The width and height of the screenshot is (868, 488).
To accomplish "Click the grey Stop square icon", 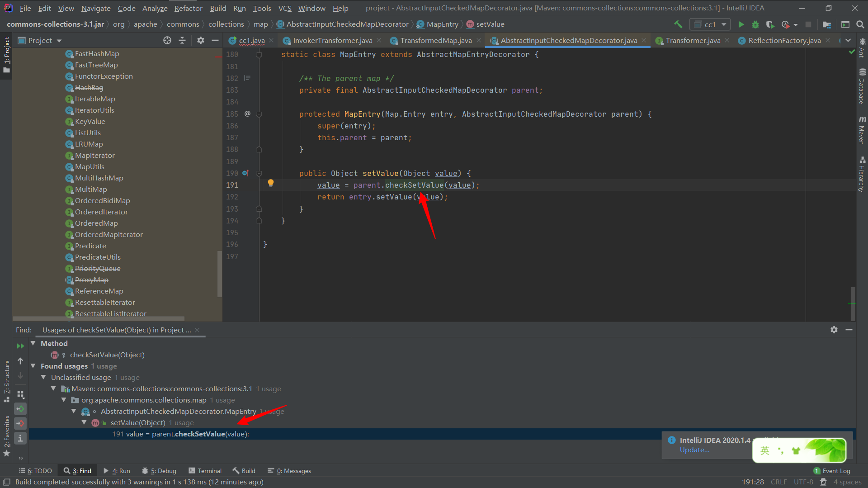I will tap(808, 24).
